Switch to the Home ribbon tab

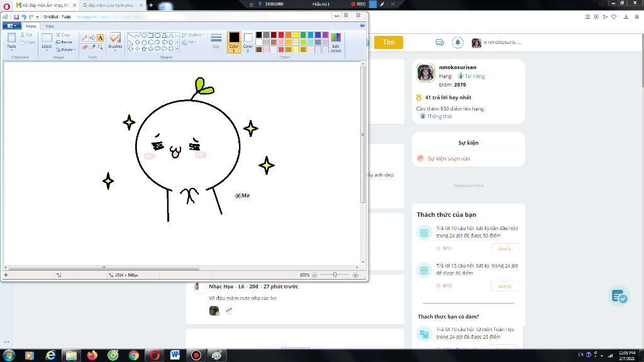pyautogui.click(x=31, y=26)
